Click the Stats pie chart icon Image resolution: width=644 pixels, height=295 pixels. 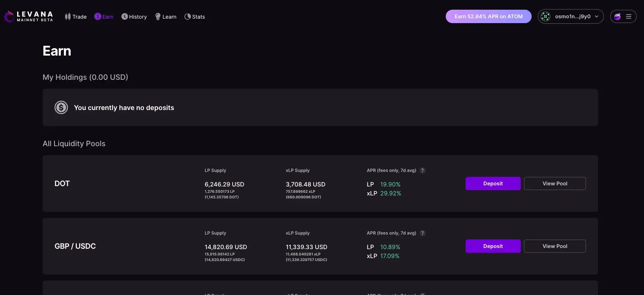point(187,16)
